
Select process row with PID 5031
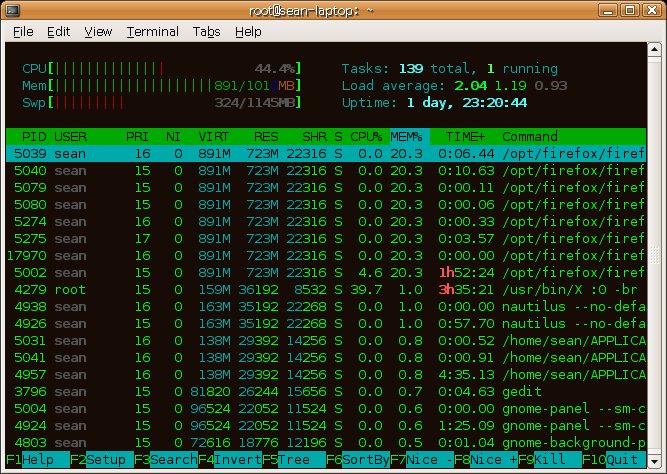(326, 341)
